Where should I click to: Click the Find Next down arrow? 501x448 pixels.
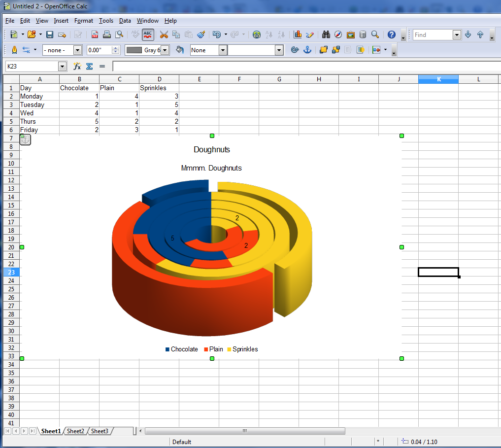[x=468, y=34]
